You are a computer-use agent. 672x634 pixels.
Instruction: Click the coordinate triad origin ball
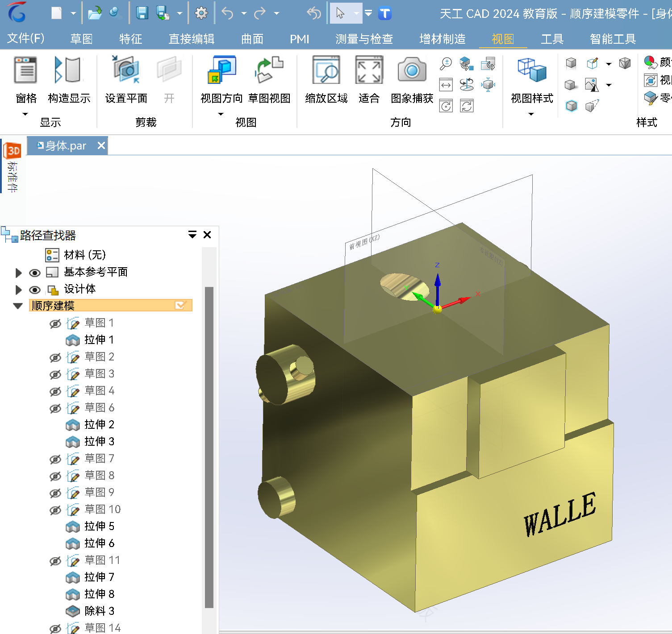pos(438,309)
